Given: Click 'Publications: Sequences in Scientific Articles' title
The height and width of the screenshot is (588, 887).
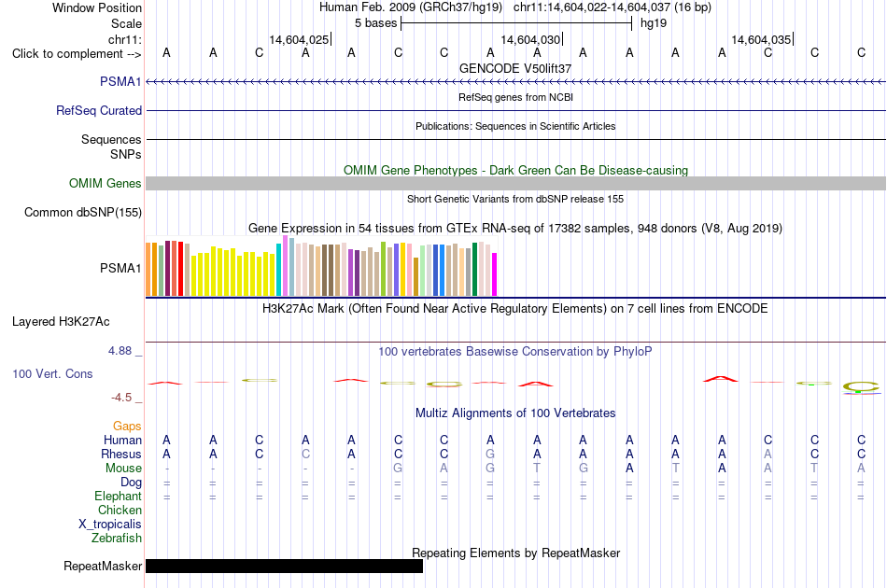Looking at the screenshot, I should (x=515, y=126).
